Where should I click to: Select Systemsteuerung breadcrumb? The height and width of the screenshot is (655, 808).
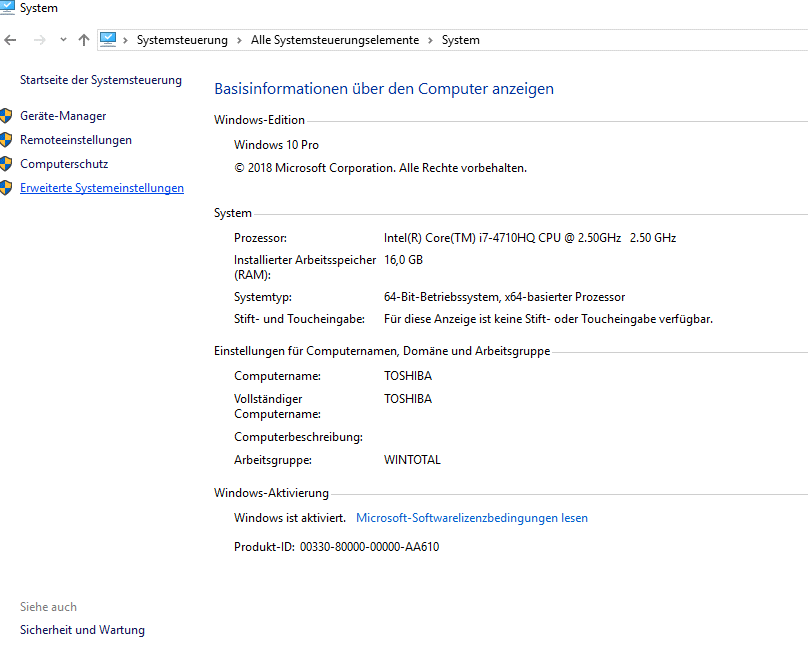(182, 40)
